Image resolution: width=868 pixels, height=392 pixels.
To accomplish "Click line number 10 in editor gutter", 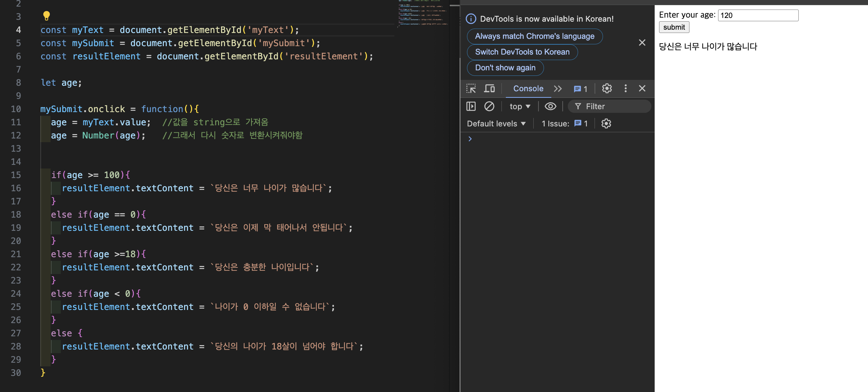I will coord(16,109).
